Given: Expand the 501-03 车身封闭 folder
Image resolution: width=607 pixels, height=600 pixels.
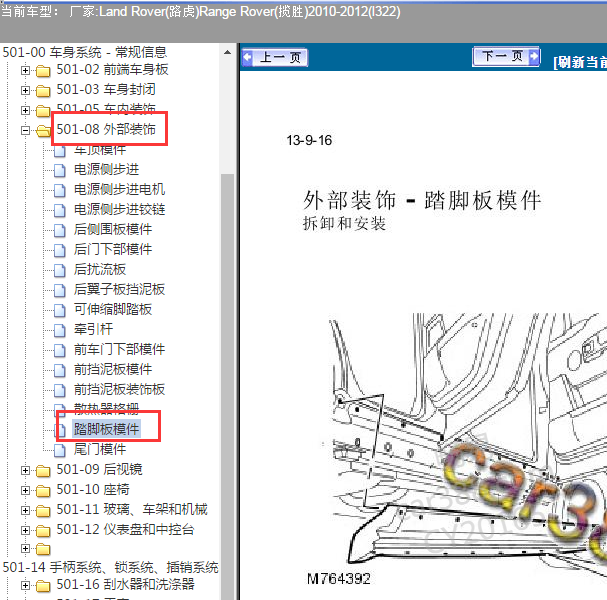Looking at the screenshot, I should 25,90.
